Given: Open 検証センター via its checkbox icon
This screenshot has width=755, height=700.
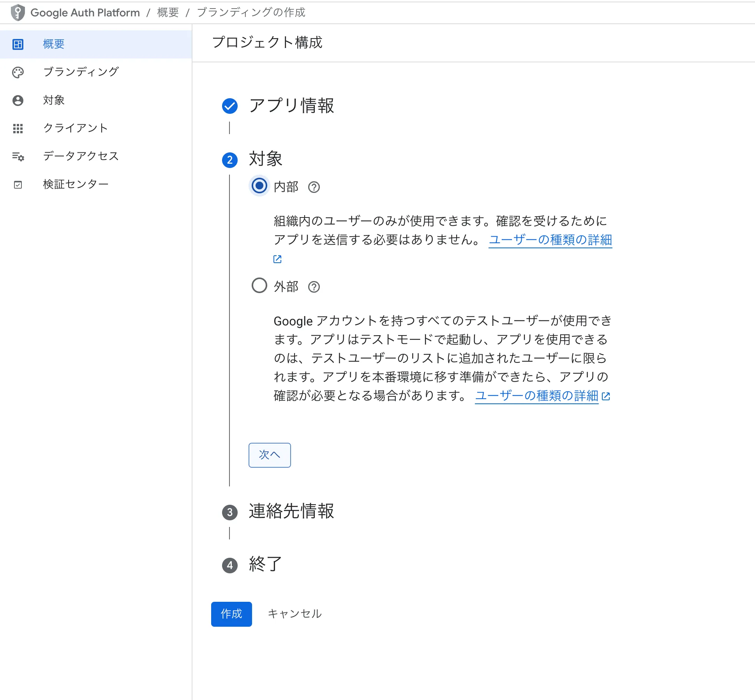Looking at the screenshot, I should click(x=18, y=184).
